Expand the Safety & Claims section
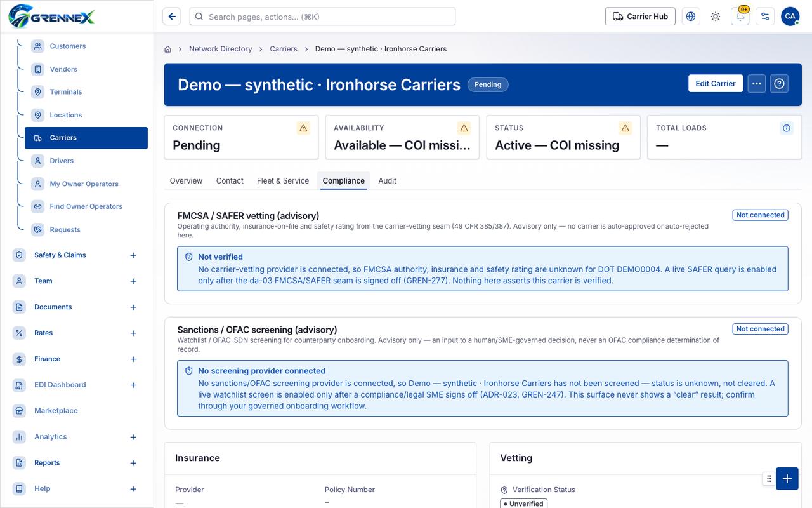The height and width of the screenshot is (508, 812). click(133, 255)
